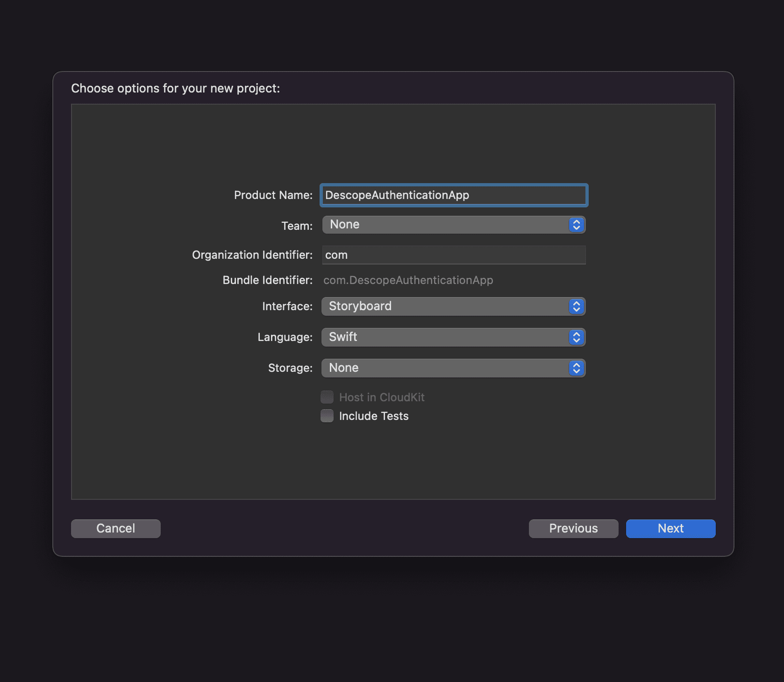
Task: Click the Interface popup stepper arrows
Action: 576,306
